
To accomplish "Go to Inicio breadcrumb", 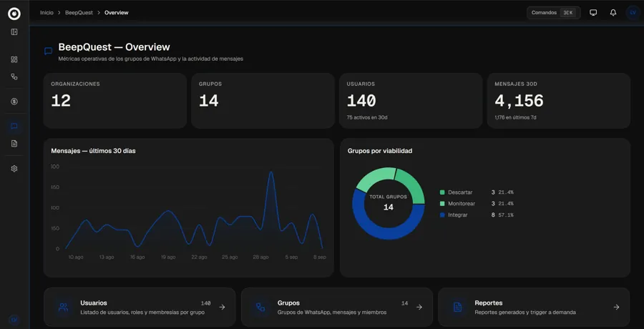I will click(x=47, y=13).
